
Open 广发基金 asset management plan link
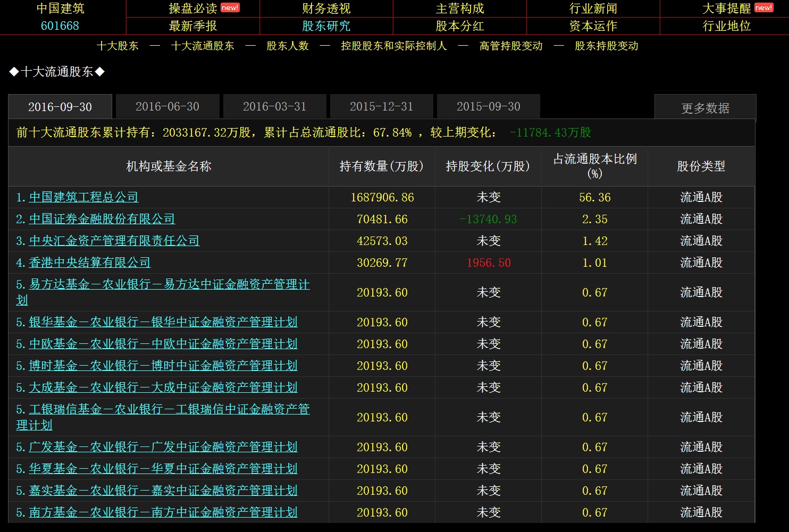(163, 447)
